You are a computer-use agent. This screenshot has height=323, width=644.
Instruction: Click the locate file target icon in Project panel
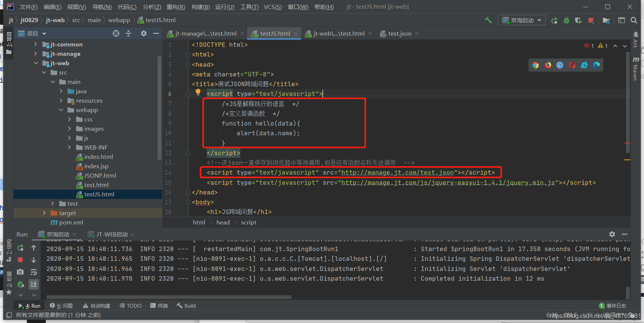pos(116,33)
